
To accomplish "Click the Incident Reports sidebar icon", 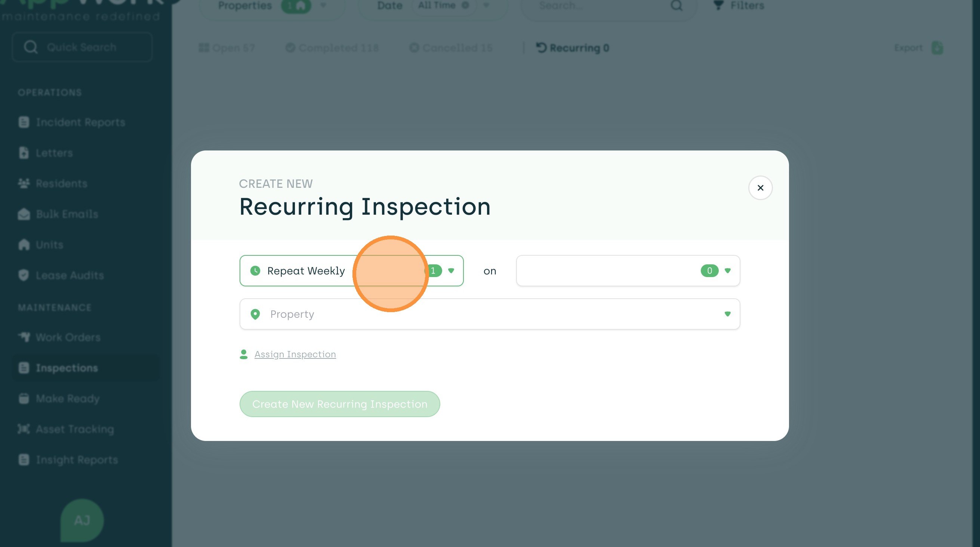I will (x=24, y=122).
